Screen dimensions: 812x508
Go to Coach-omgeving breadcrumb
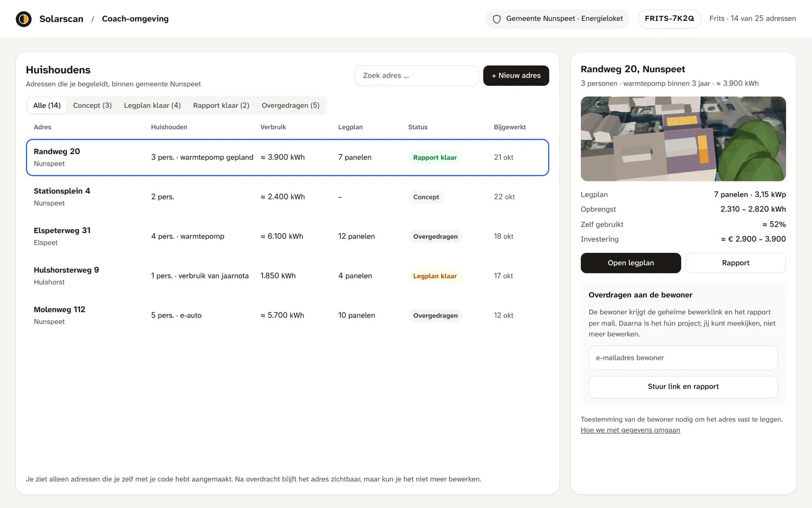tap(135, 19)
